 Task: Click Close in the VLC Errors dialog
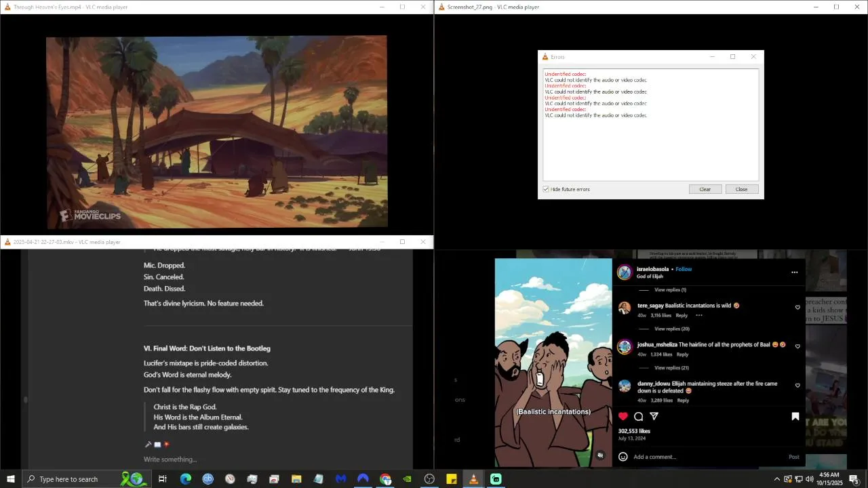[741, 189]
